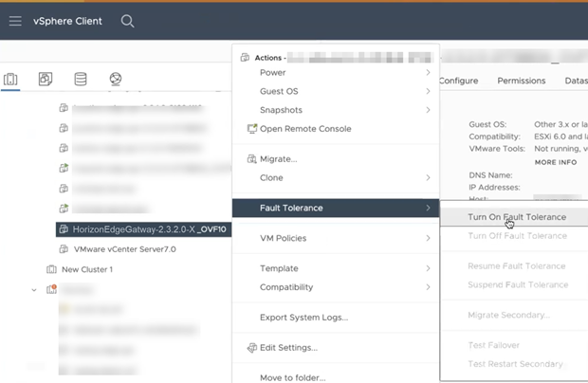Viewport: 588px width, 383px height.
Task: Expand Compatibility submenu arrow
Action: pyautogui.click(x=428, y=287)
